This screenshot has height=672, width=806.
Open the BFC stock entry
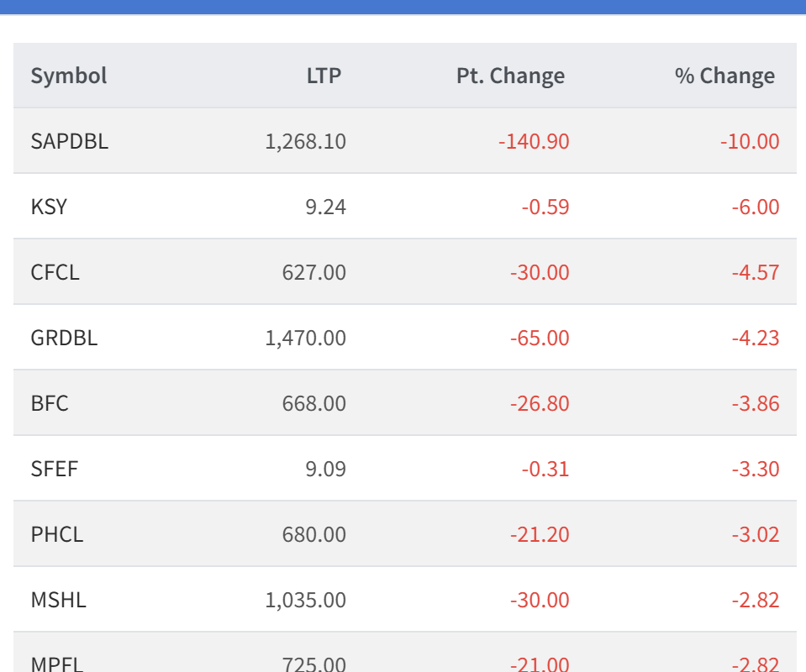tap(50, 403)
